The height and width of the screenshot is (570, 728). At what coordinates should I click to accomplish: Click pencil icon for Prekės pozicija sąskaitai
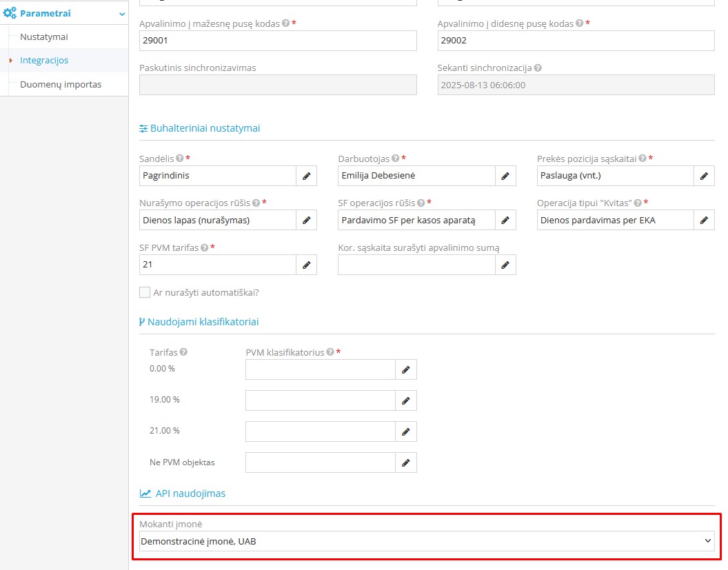coord(704,176)
